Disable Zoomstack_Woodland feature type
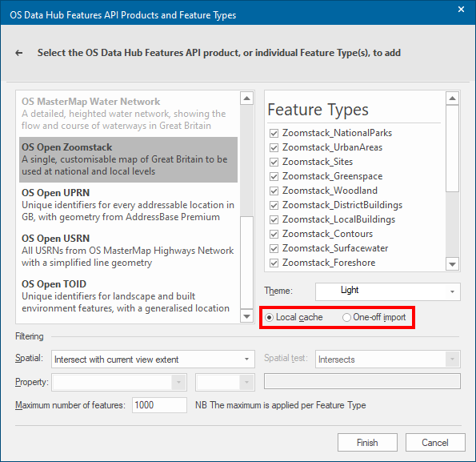The image size is (476, 462). [274, 191]
